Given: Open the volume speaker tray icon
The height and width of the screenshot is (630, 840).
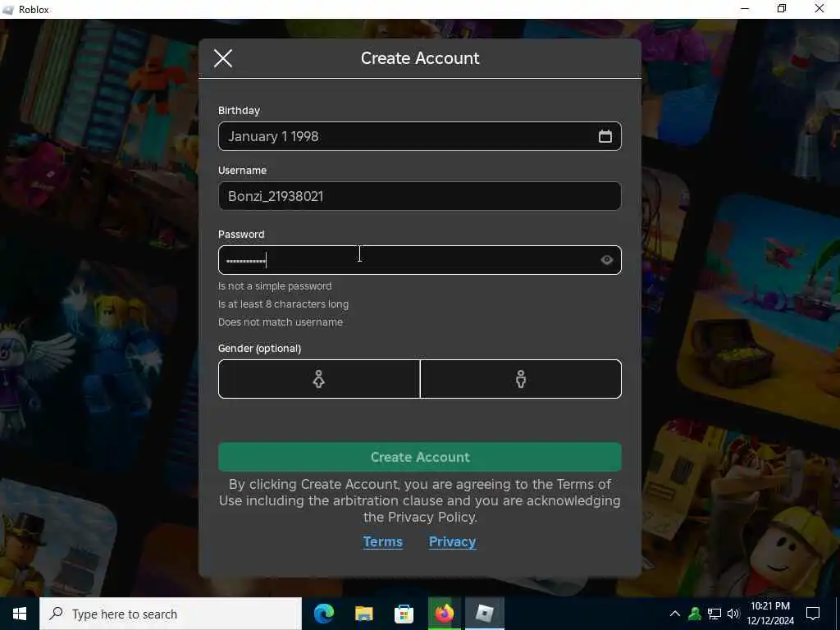Looking at the screenshot, I should pyautogui.click(x=733, y=614).
